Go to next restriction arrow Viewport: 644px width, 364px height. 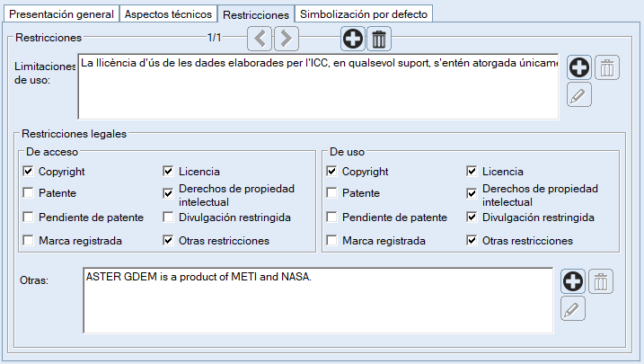(x=286, y=39)
